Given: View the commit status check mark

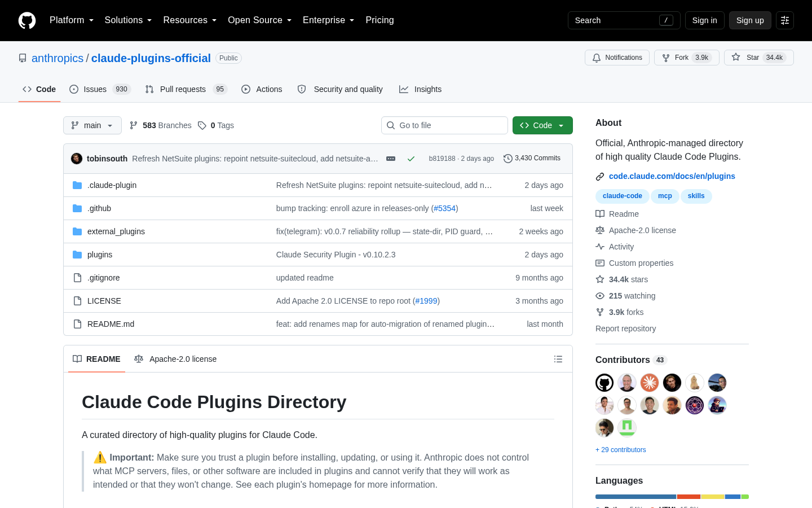Looking at the screenshot, I should point(411,159).
